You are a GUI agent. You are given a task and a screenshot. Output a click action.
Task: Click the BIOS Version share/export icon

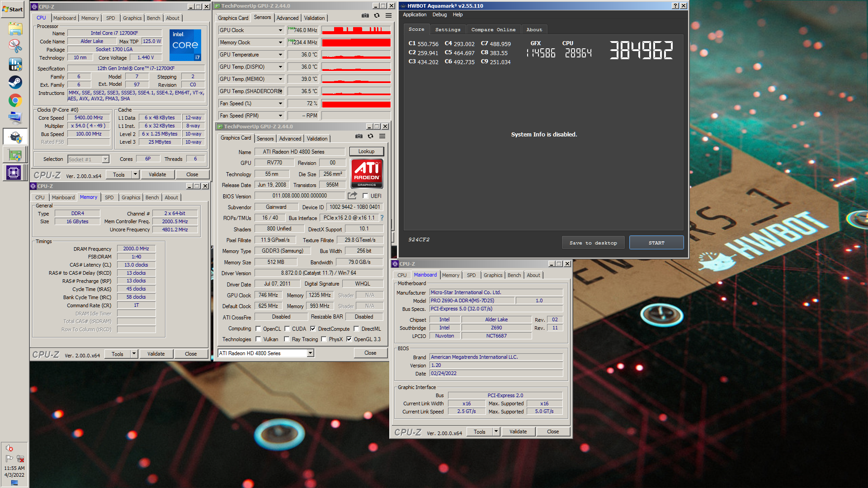coord(352,196)
